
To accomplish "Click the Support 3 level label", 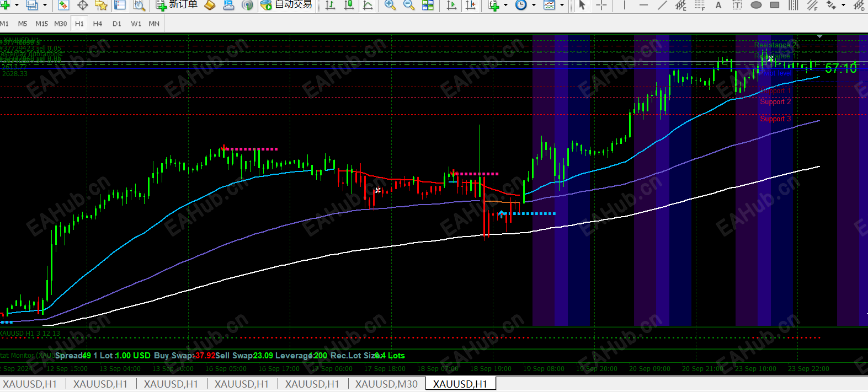I will [775, 119].
